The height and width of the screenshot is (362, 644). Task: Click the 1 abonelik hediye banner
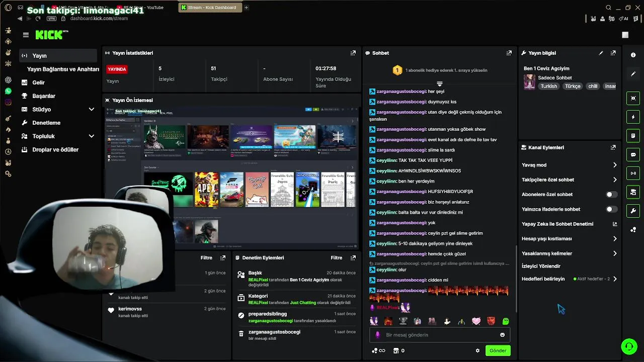click(x=440, y=70)
